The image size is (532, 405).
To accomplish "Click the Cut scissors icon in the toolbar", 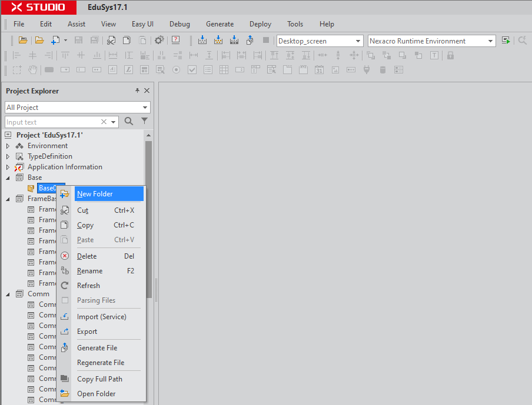I will tap(111, 41).
